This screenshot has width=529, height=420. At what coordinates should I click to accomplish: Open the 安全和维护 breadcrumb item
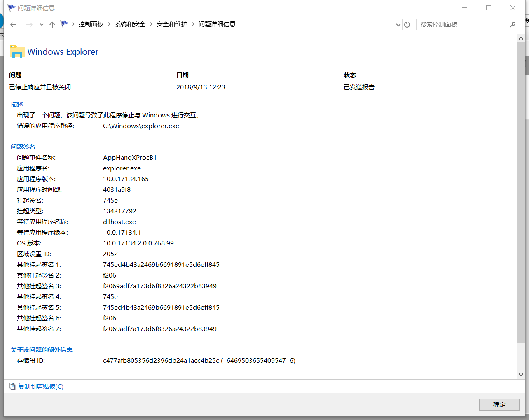[172, 24]
